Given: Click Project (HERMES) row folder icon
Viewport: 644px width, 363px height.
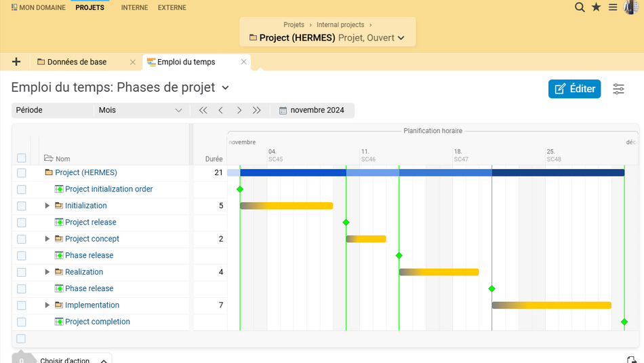Looking at the screenshot, I should (x=49, y=172).
